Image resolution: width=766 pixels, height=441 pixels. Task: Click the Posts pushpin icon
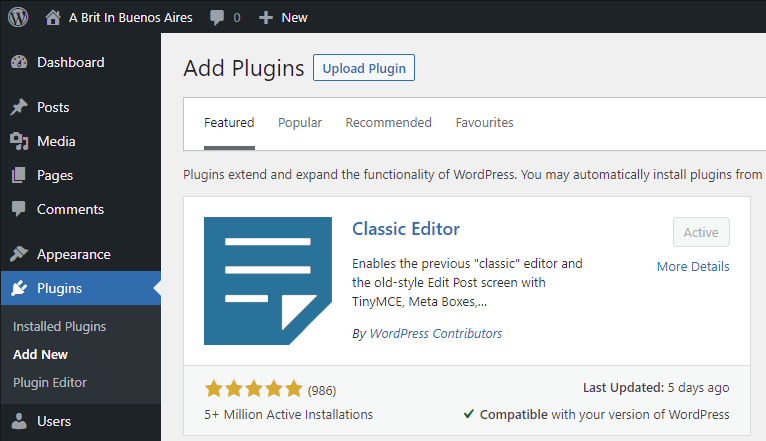(x=19, y=107)
